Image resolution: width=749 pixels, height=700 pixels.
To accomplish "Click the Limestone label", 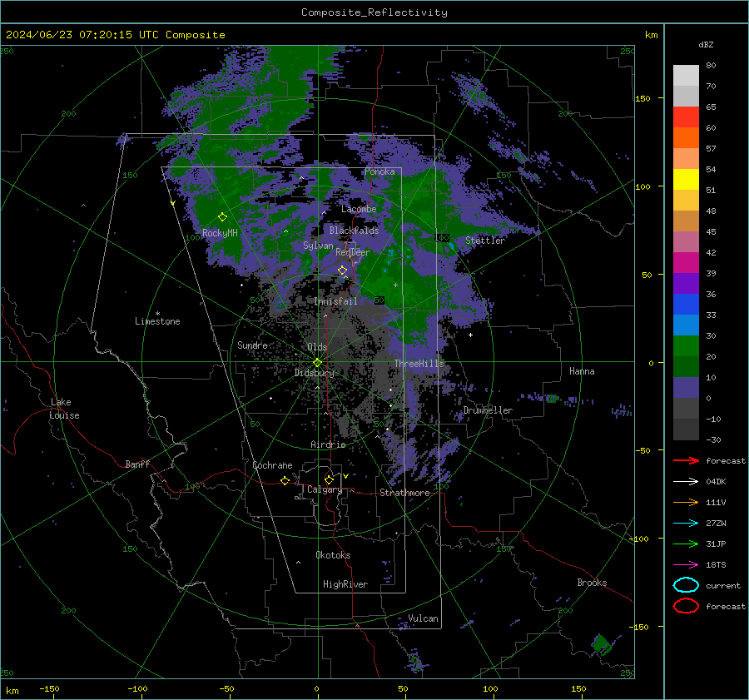I will 157,321.
